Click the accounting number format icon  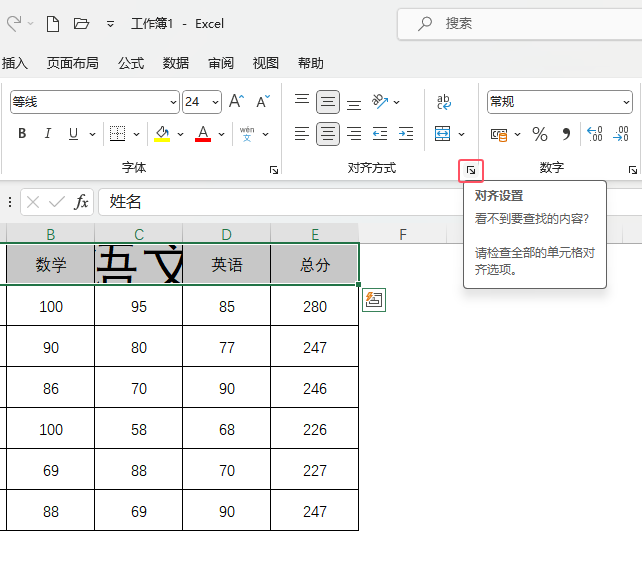[499, 134]
